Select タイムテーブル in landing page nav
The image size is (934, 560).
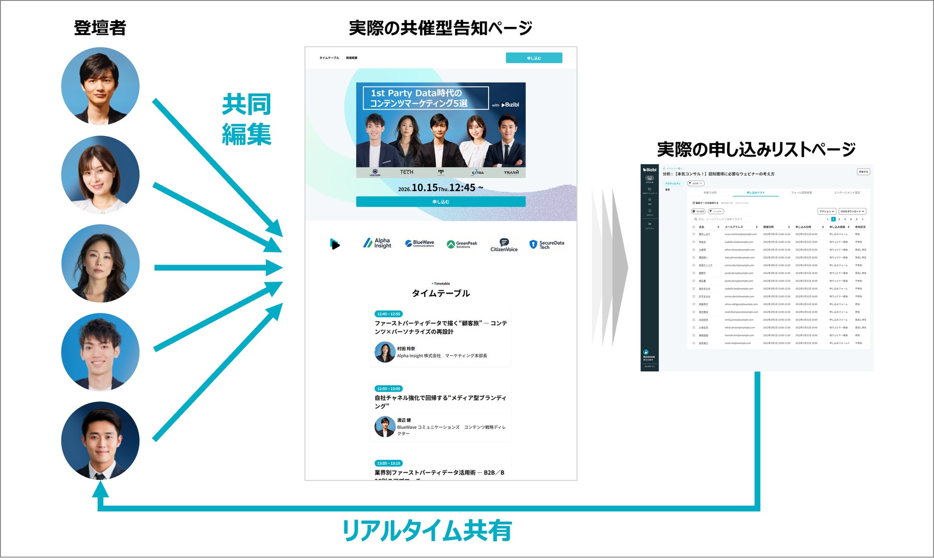coord(329,58)
